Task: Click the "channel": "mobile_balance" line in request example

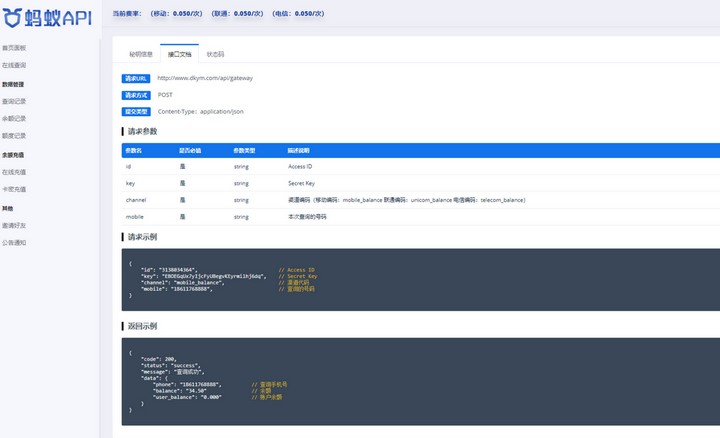Action: 183,283
